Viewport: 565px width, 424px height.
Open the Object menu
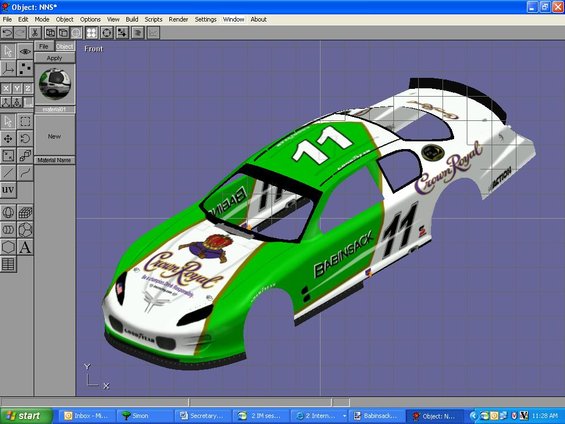pos(64,19)
